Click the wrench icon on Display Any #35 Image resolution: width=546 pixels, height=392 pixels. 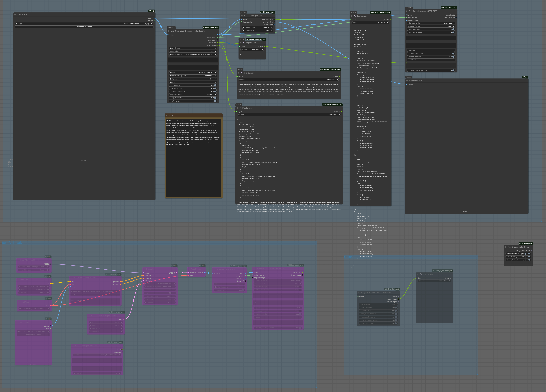[x=355, y=16]
